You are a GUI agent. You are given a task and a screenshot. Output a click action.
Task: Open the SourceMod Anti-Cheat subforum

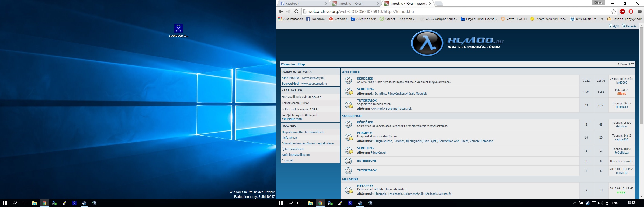[x=453, y=141]
